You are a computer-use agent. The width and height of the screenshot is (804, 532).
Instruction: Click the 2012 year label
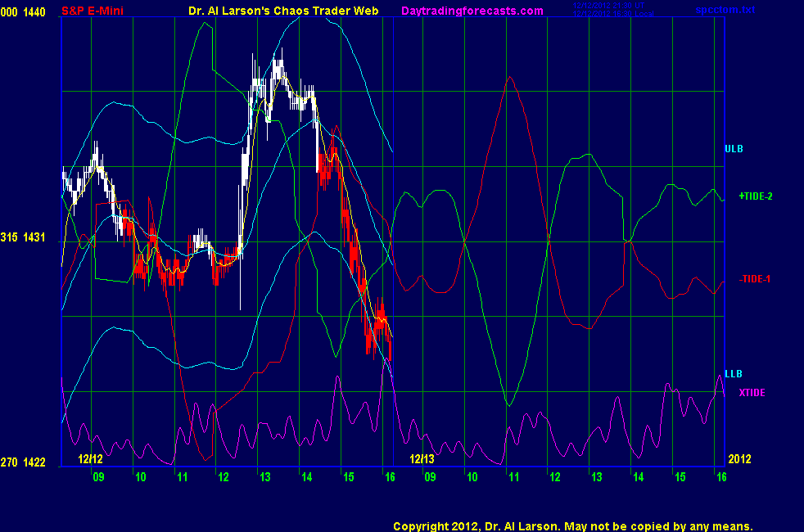(x=740, y=458)
